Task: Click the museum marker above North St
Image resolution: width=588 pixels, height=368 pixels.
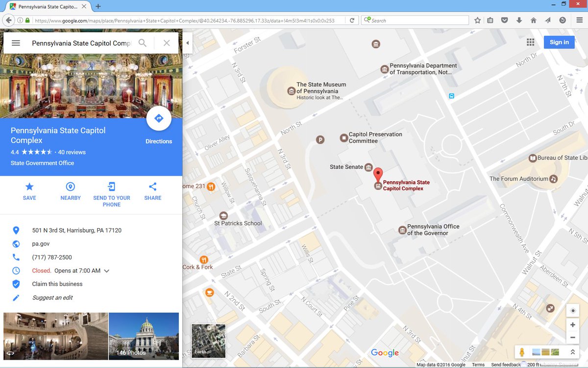Action: pyautogui.click(x=376, y=44)
